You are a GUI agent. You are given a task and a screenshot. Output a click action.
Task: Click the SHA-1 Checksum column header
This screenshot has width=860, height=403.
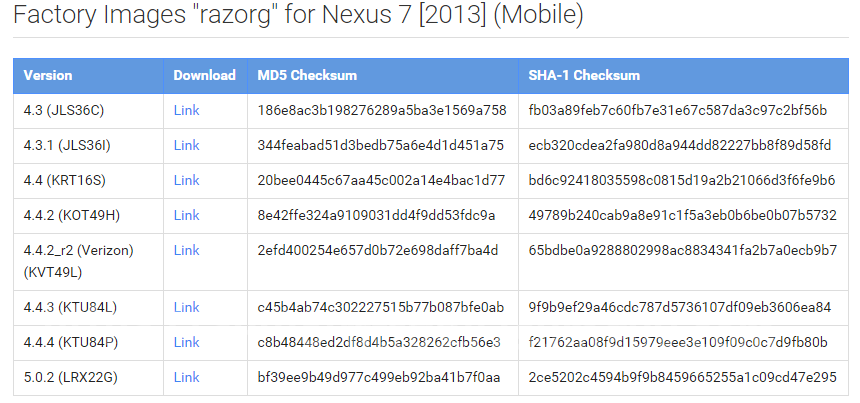(x=584, y=76)
